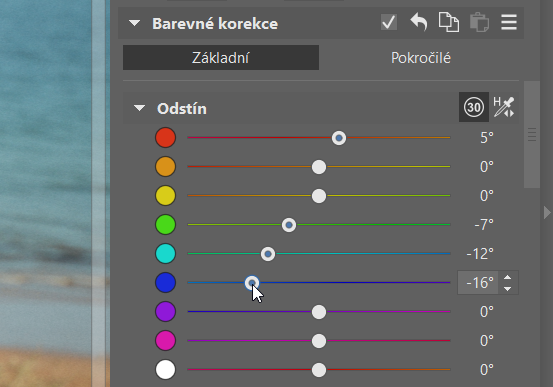Click the paste settings clipboard icon
Screen dimensions: 553x387
pyautogui.click(x=479, y=23)
